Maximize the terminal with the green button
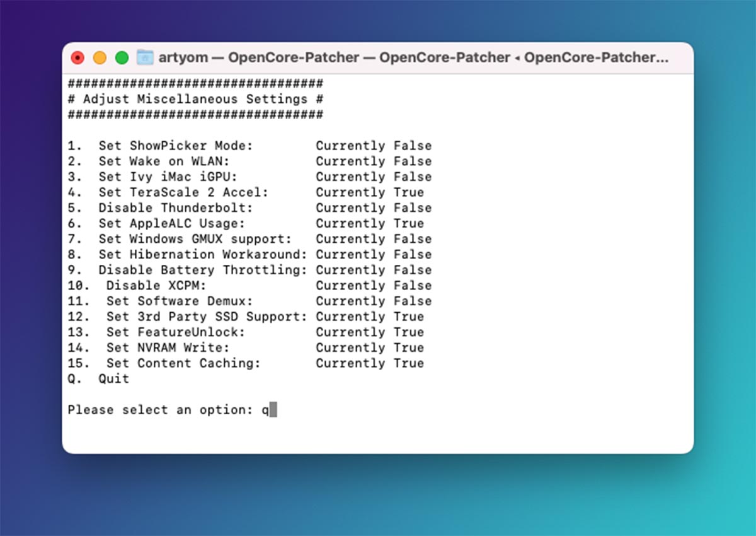Viewport: 756px width, 536px height. point(122,58)
